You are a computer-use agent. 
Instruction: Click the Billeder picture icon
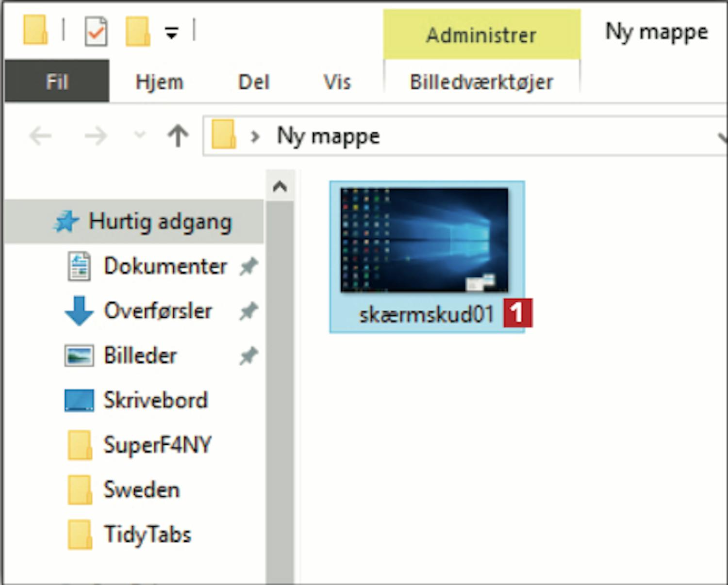(79, 356)
